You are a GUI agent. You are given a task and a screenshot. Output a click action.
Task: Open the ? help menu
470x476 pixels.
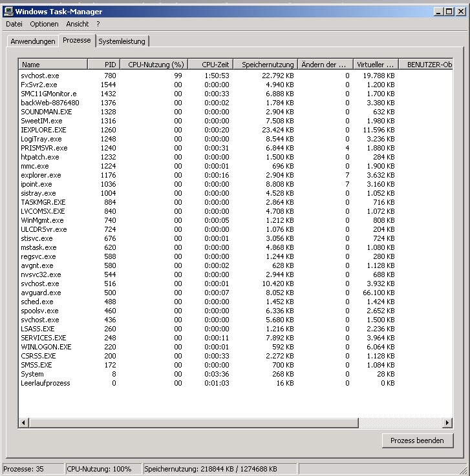98,24
